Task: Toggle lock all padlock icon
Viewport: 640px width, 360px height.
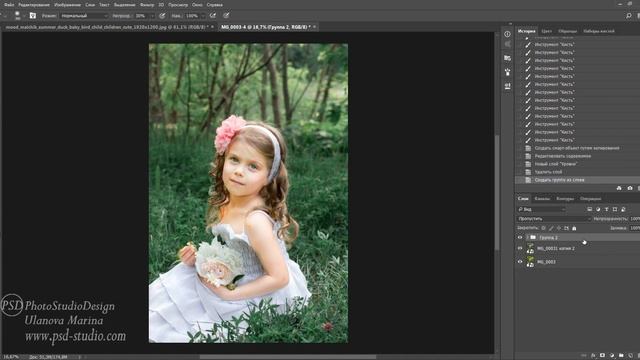Action: pos(574,228)
